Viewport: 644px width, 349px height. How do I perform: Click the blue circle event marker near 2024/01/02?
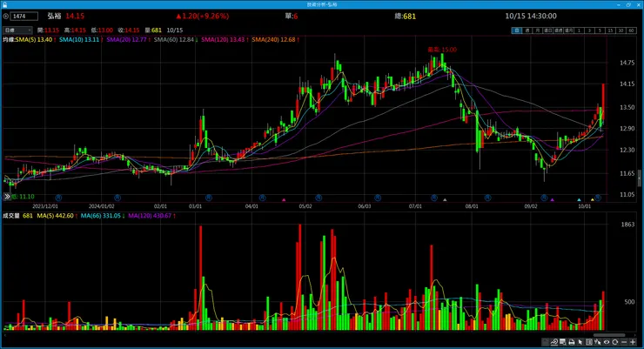tap(117, 198)
